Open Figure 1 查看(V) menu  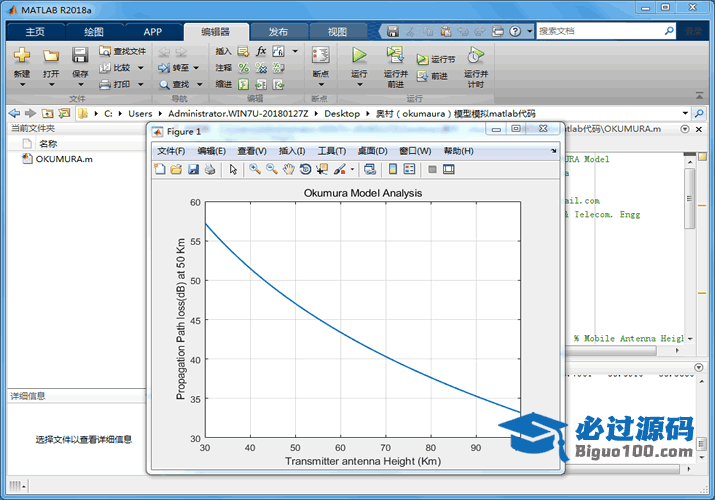pyautogui.click(x=252, y=151)
